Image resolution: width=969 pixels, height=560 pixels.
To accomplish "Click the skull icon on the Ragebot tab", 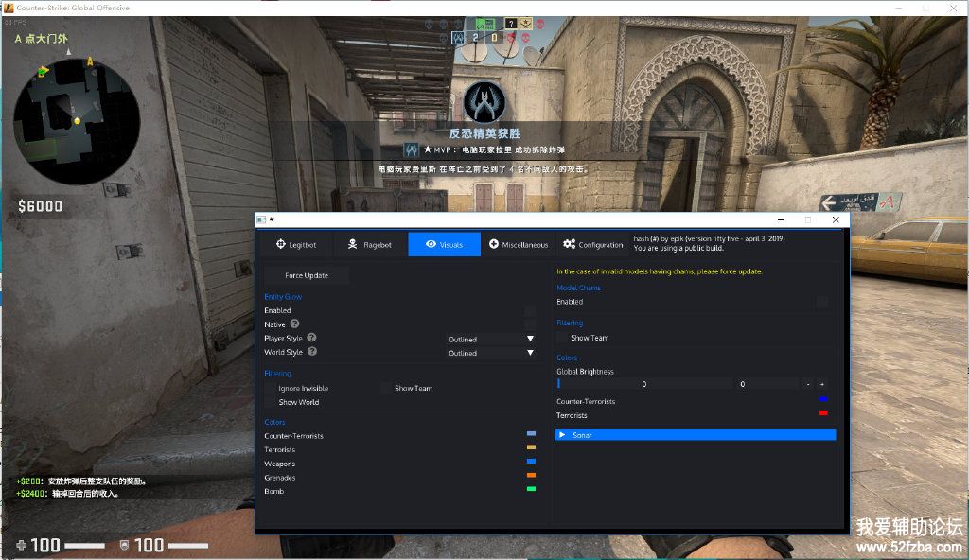I will click(x=352, y=244).
